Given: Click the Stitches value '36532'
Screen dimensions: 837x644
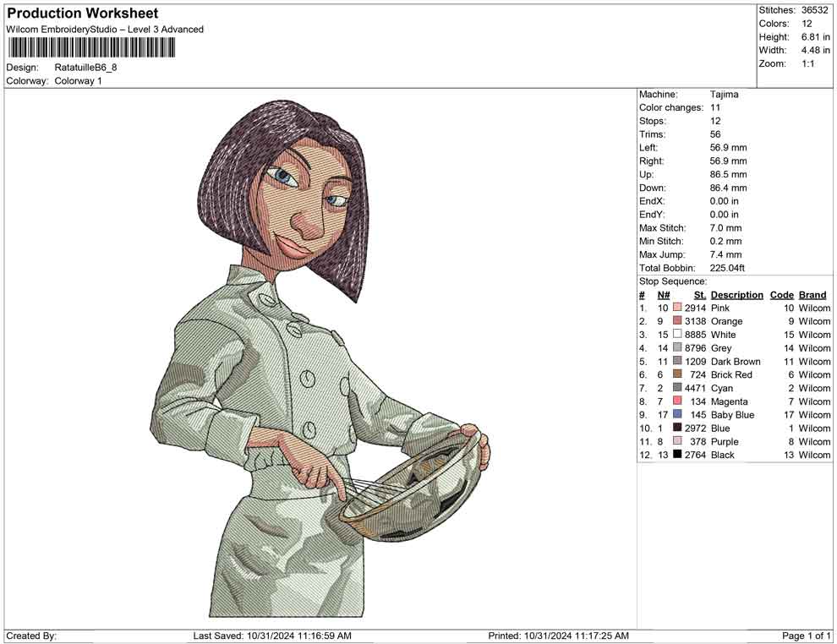Looking at the screenshot, I should 814,10.
